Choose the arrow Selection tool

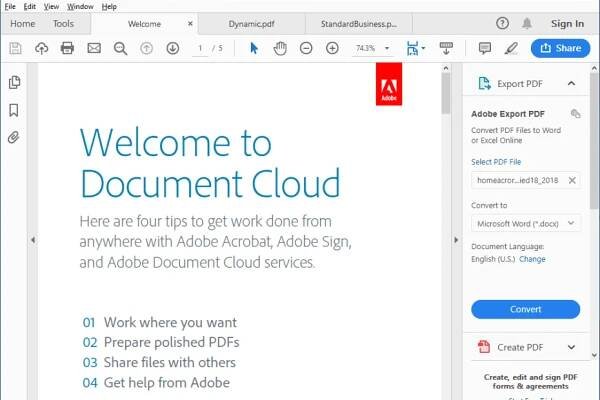[254, 48]
